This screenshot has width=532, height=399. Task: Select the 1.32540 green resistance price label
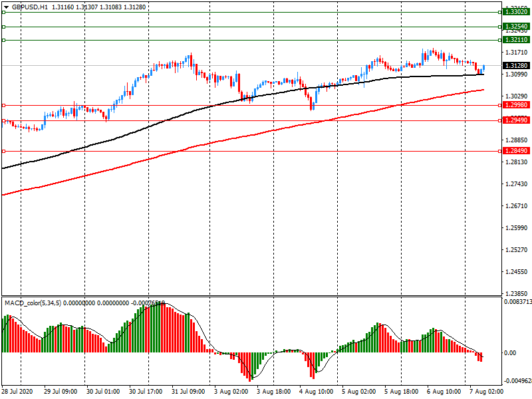516,27
